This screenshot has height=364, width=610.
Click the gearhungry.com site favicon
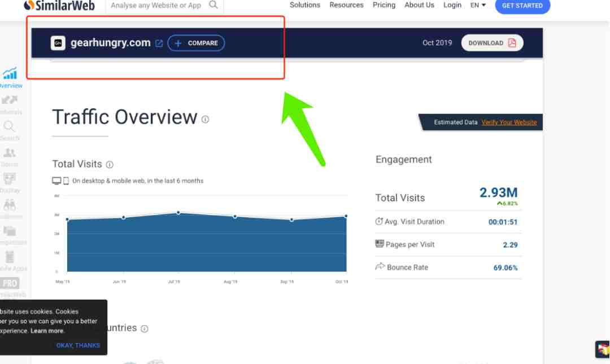point(58,43)
